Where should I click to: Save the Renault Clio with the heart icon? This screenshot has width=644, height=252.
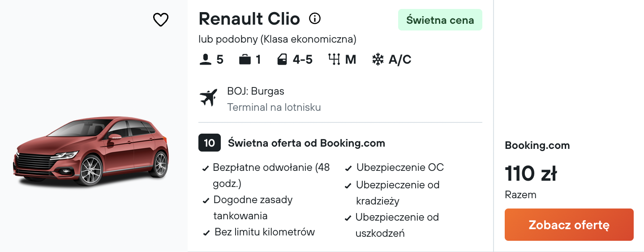click(x=160, y=20)
